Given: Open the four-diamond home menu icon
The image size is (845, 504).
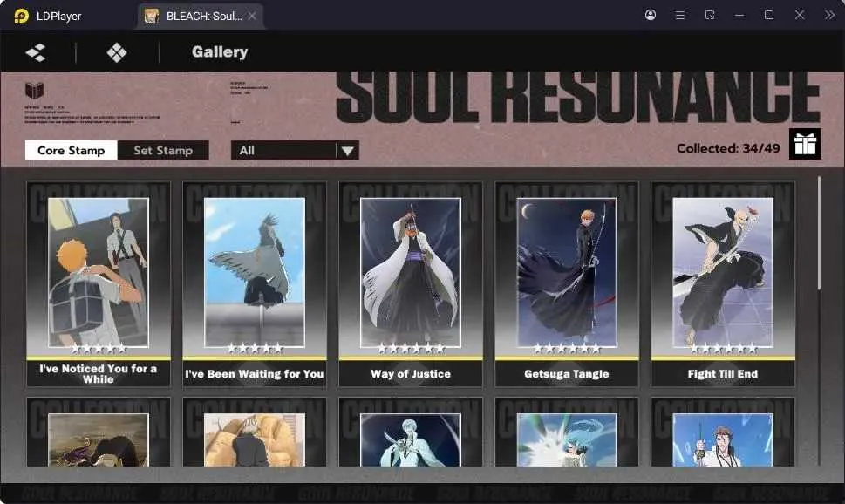Looking at the screenshot, I should (116, 52).
